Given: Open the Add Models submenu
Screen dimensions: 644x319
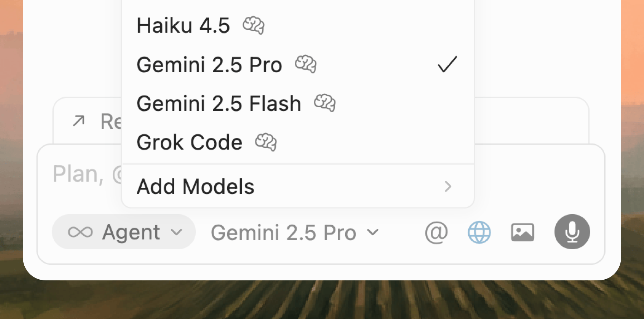Looking at the screenshot, I should (195, 187).
